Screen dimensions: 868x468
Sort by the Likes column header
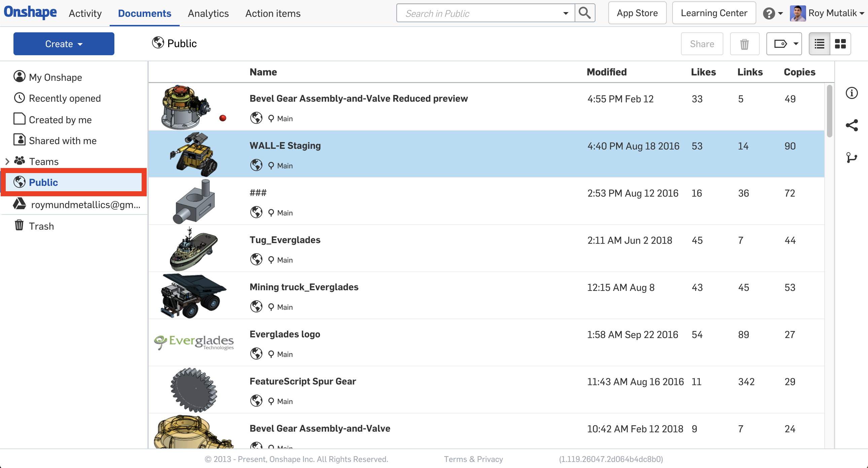coord(703,72)
